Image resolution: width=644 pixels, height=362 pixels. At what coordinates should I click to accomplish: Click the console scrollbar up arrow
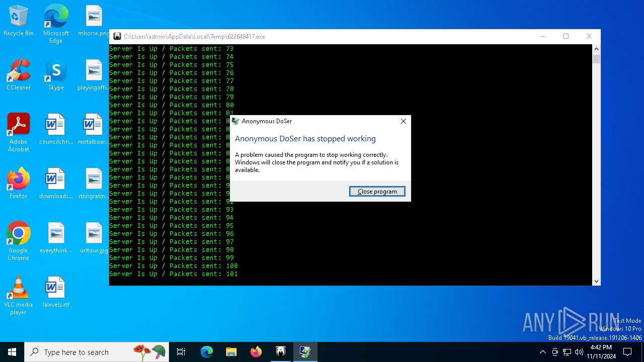click(596, 49)
